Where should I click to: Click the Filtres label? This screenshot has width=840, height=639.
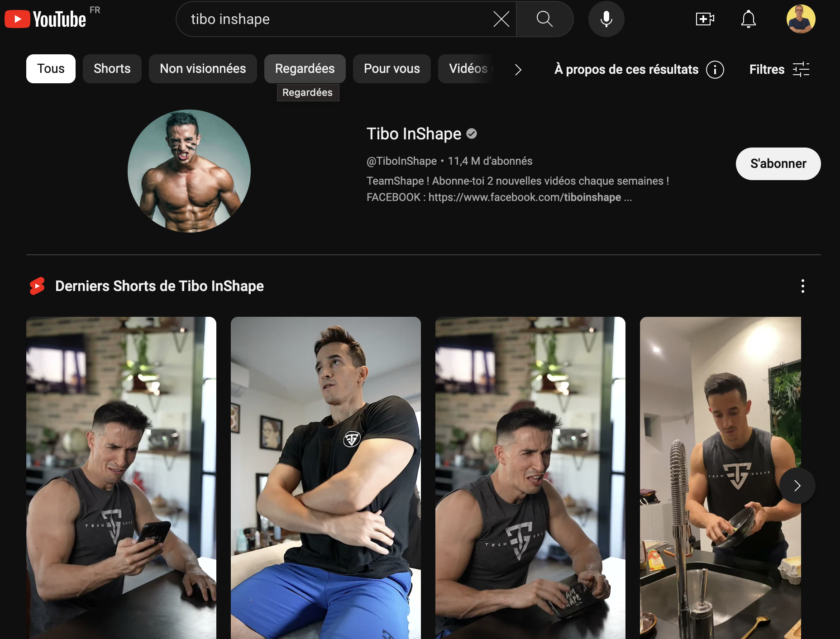tap(767, 70)
